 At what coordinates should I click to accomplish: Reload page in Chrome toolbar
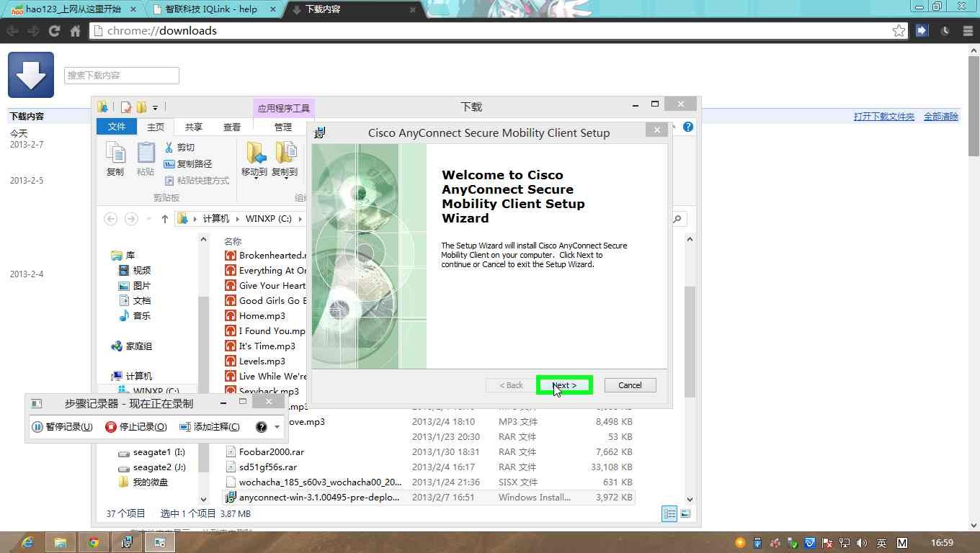(x=54, y=31)
